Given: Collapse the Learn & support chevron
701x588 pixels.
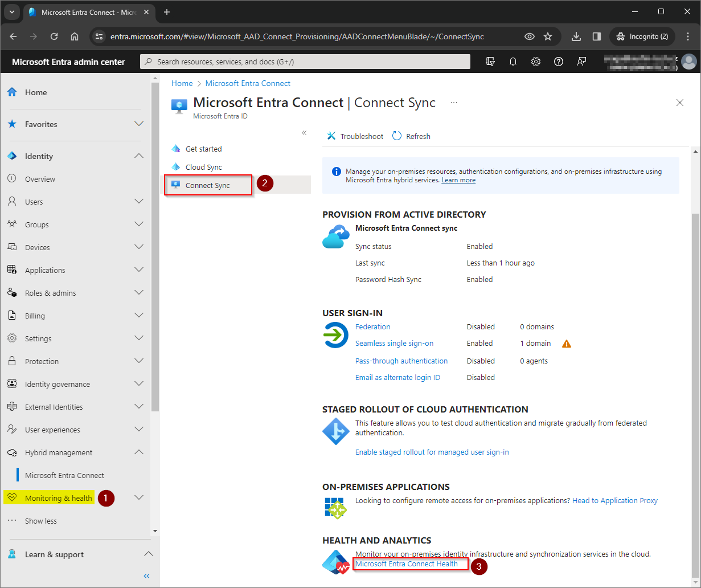Looking at the screenshot, I should 148,554.
